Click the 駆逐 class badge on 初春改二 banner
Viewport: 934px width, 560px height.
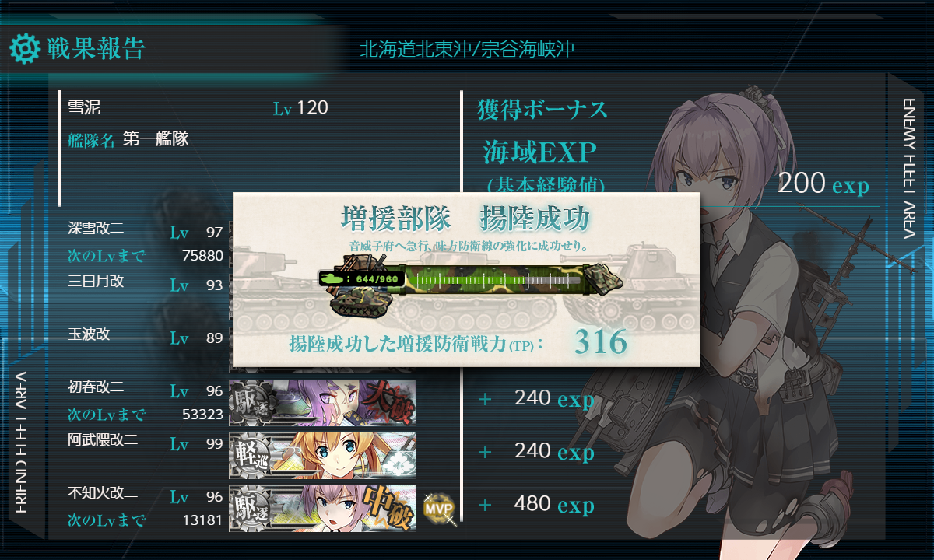pyautogui.click(x=250, y=402)
